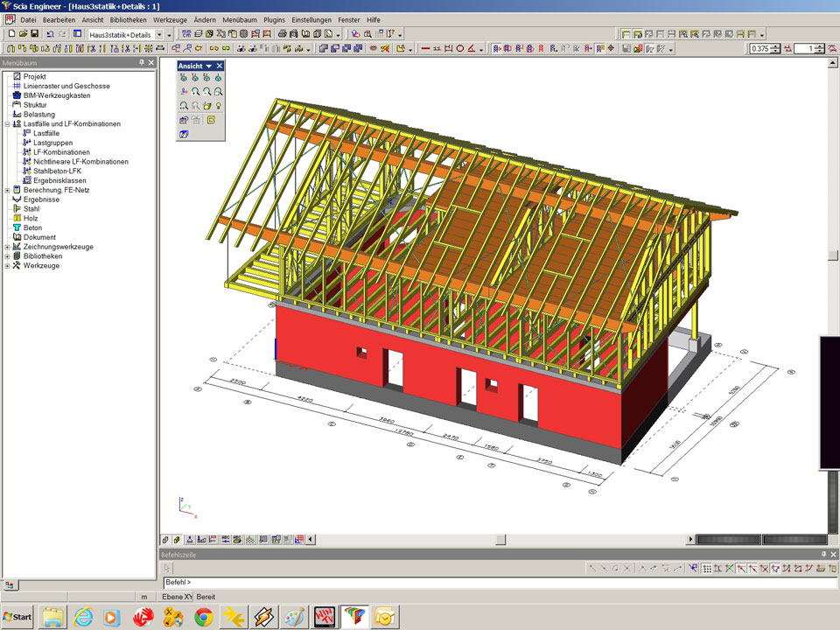Viewport: 840px width, 630px height.
Task: Pin the Befehlszeile panel with pushpin
Action: [823, 555]
